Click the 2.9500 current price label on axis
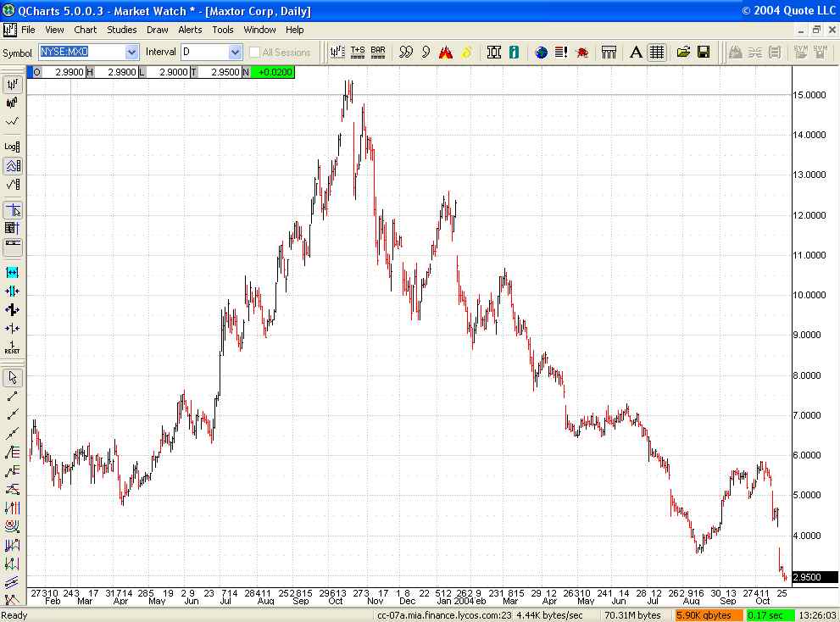Screen dimensions: 840x622 coord(815,577)
